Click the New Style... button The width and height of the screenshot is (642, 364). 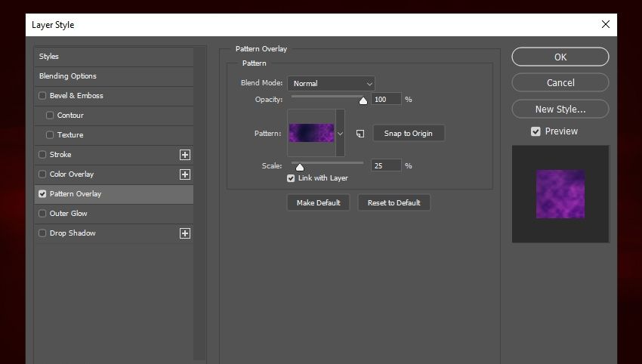click(x=560, y=109)
